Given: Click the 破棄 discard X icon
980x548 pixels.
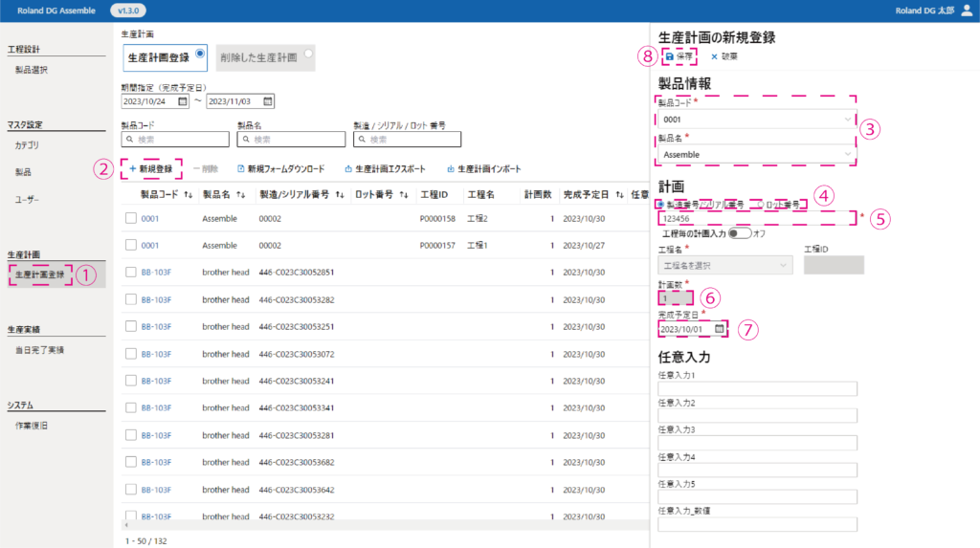Looking at the screenshot, I should (714, 57).
